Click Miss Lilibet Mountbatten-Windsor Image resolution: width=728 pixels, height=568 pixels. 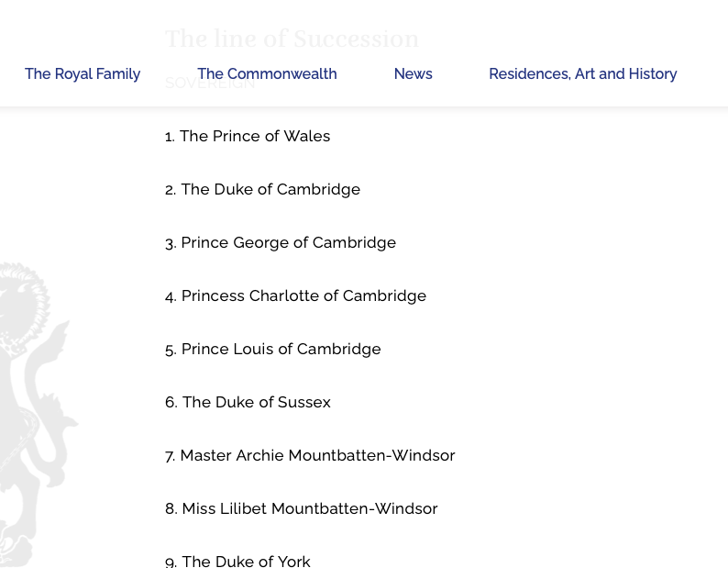(309, 509)
